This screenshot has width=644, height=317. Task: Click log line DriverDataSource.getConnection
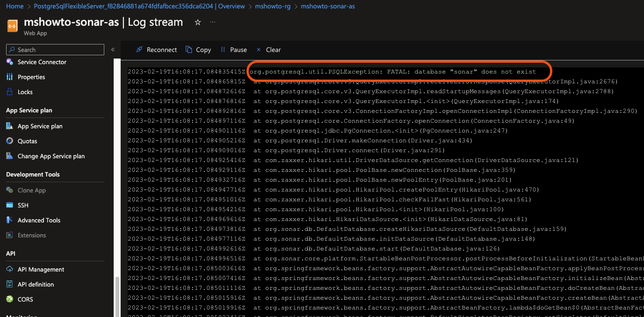(x=353, y=160)
